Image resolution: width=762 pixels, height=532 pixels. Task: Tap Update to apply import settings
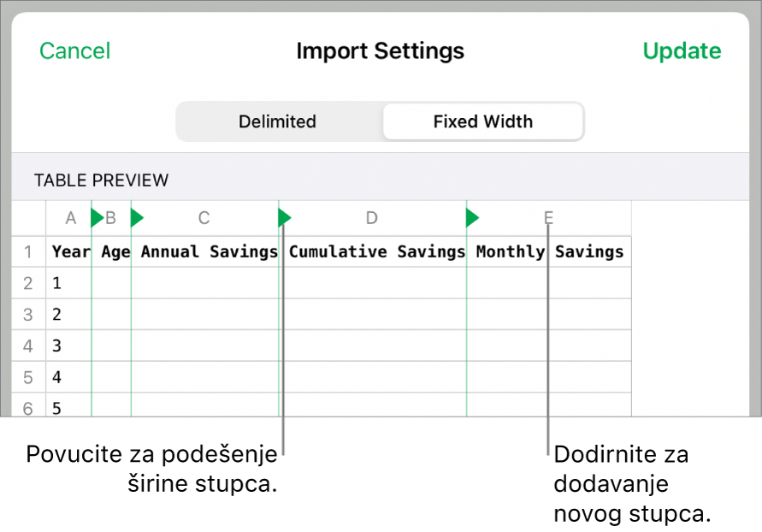[x=682, y=51]
